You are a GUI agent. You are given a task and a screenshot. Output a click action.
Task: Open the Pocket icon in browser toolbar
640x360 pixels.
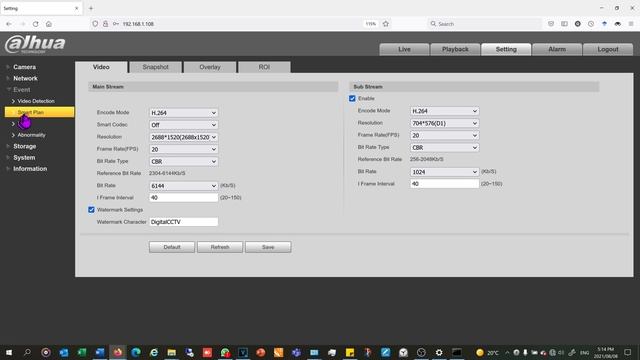(x=551, y=24)
